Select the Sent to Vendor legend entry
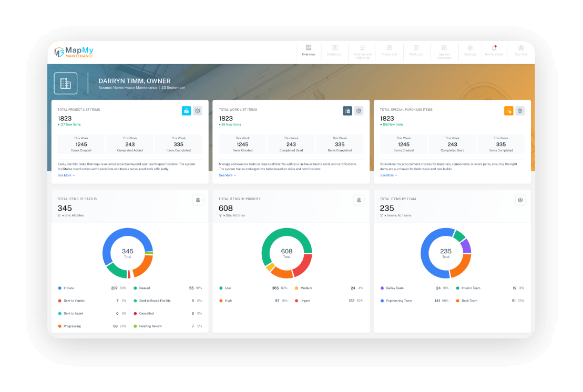This screenshot has height=392, width=583. [x=92, y=301]
